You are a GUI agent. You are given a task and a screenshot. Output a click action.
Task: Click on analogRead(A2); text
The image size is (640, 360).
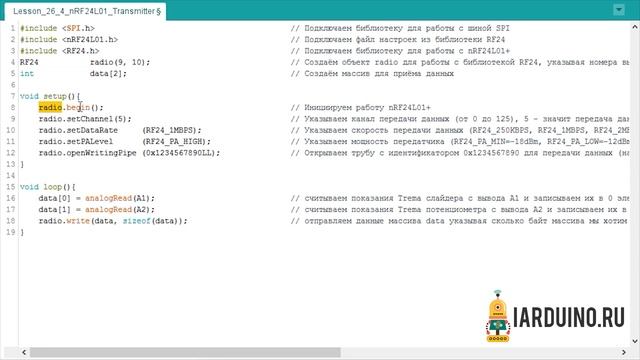pyautogui.click(x=120, y=209)
